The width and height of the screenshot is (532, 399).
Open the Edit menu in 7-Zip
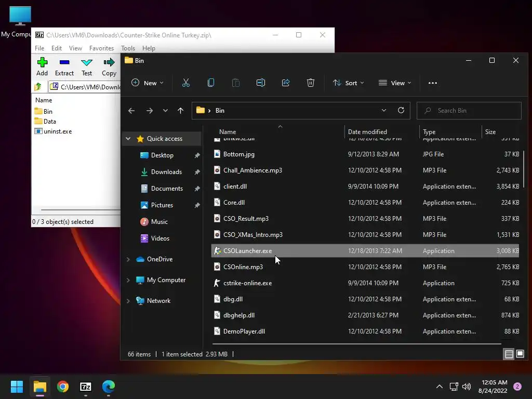[x=56, y=48]
